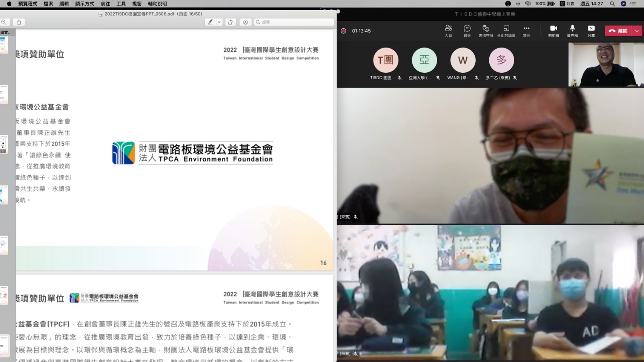This screenshot has width=644, height=362.
Task: Open the highlighter color dropdown arrow
Action: pos(219,22)
